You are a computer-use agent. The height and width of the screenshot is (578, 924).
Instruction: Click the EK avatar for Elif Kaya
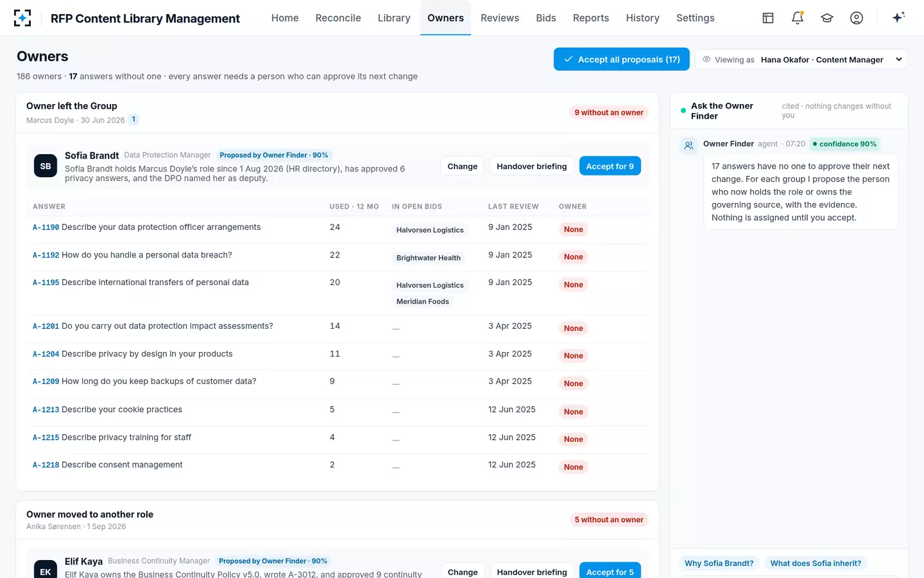pos(46,570)
